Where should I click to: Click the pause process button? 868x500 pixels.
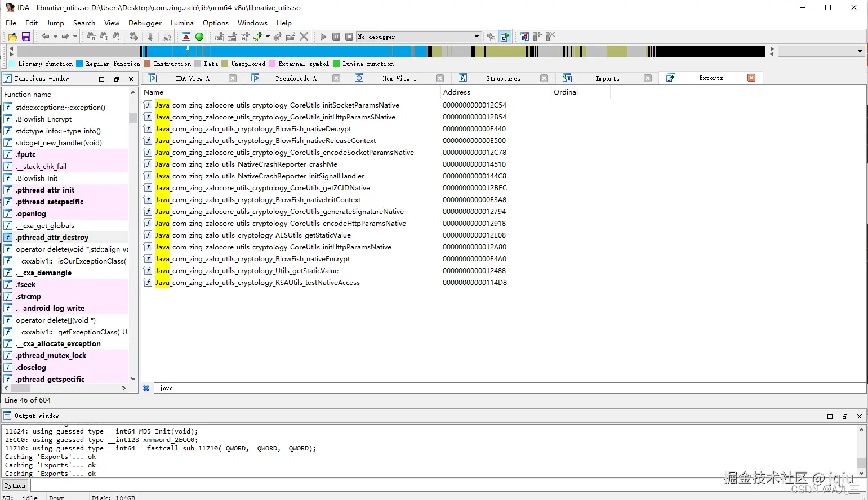[x=336, y=37]
